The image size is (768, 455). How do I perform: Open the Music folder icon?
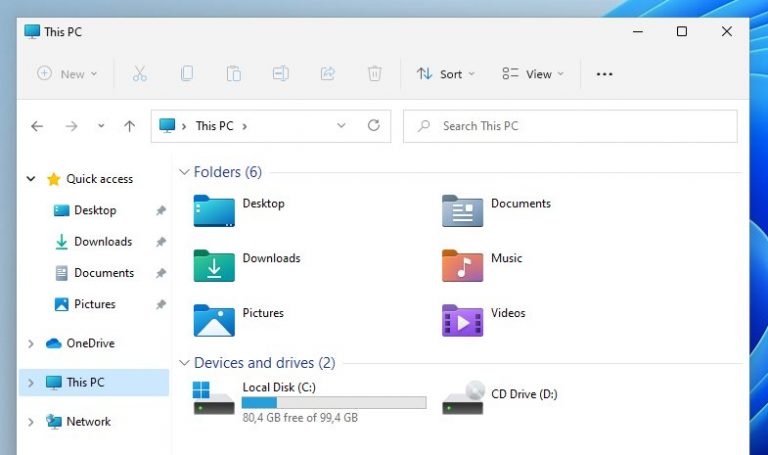click(462, 265)
